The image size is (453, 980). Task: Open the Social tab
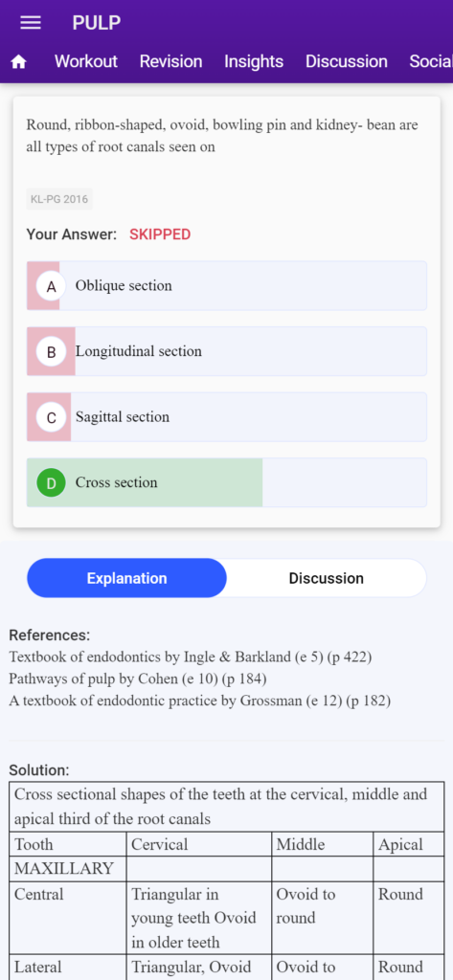pos(431,61)
